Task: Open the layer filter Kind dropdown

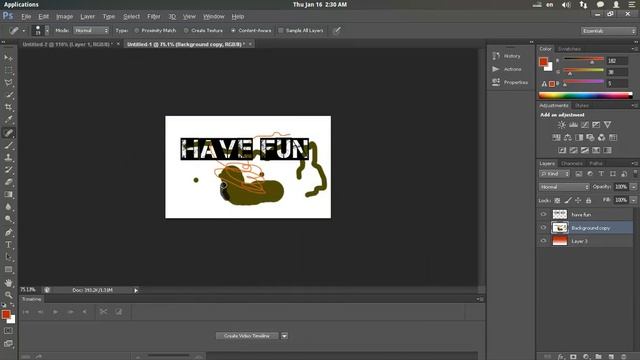Action: (554, 174)
